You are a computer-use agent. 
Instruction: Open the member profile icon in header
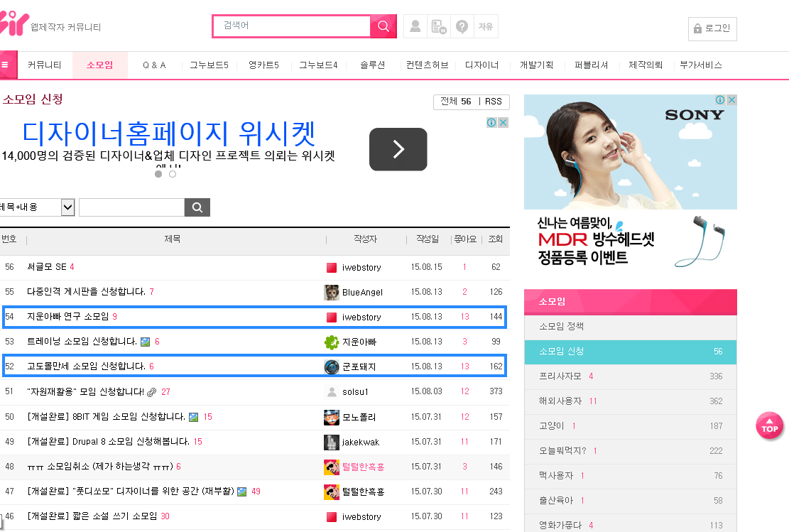[x=415, y=26]
